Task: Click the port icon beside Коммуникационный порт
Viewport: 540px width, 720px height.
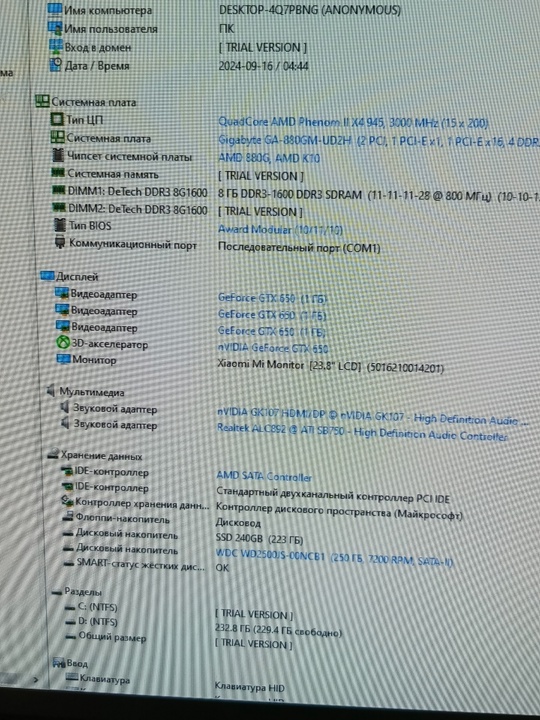Action: (60, 242)
